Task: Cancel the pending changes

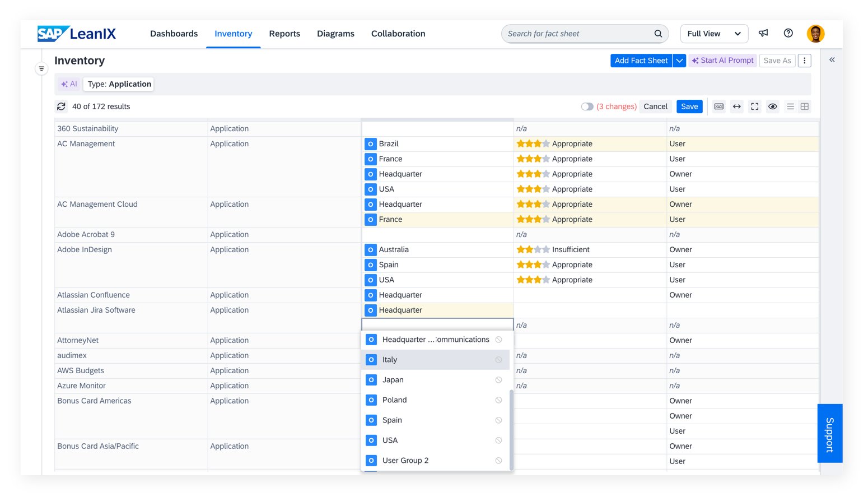Action: pyautogui.click(x=655, y=106)
